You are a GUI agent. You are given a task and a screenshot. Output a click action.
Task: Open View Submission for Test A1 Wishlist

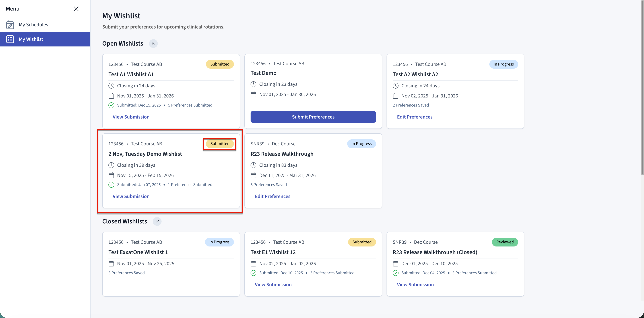[131, 117]
